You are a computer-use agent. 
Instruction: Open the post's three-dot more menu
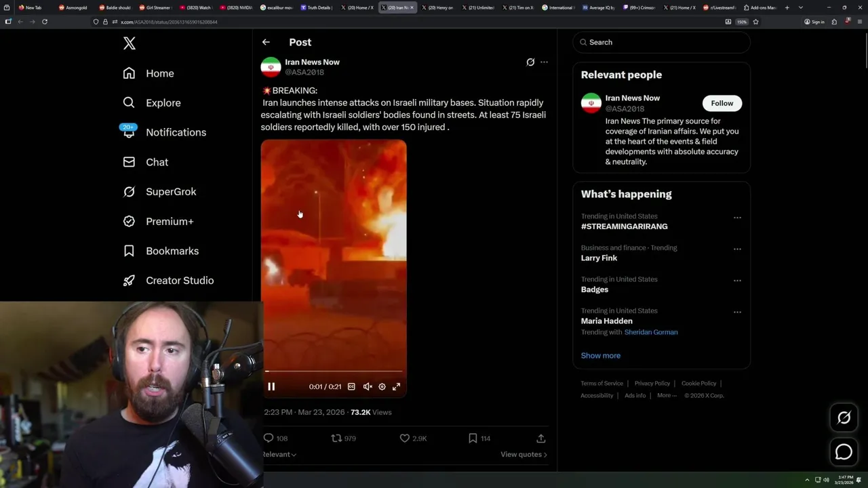[x=544, y=62]
